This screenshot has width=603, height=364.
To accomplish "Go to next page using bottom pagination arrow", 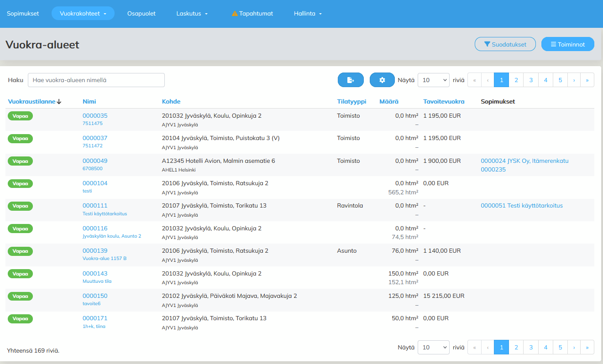I will (574, 347).
